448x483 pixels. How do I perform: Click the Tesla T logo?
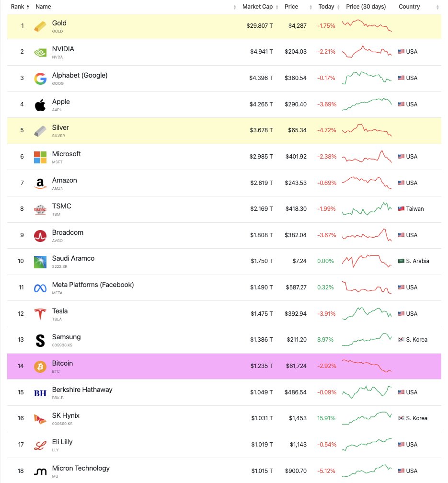40,314
